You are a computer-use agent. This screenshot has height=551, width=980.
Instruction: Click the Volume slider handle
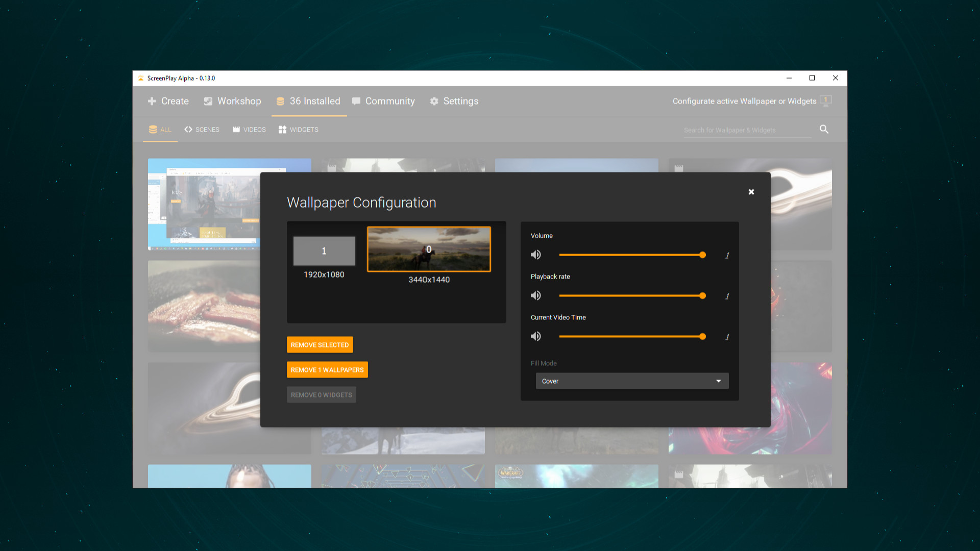(x=702, y=255)
